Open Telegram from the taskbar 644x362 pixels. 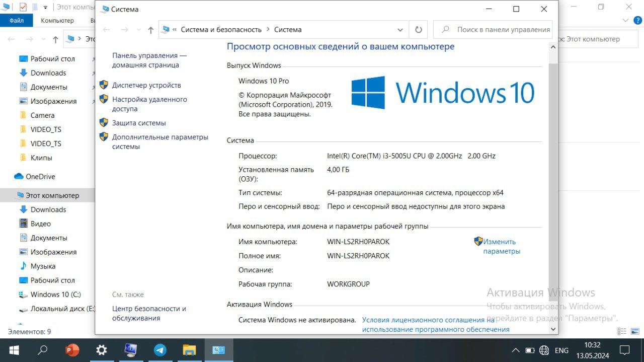160,350
